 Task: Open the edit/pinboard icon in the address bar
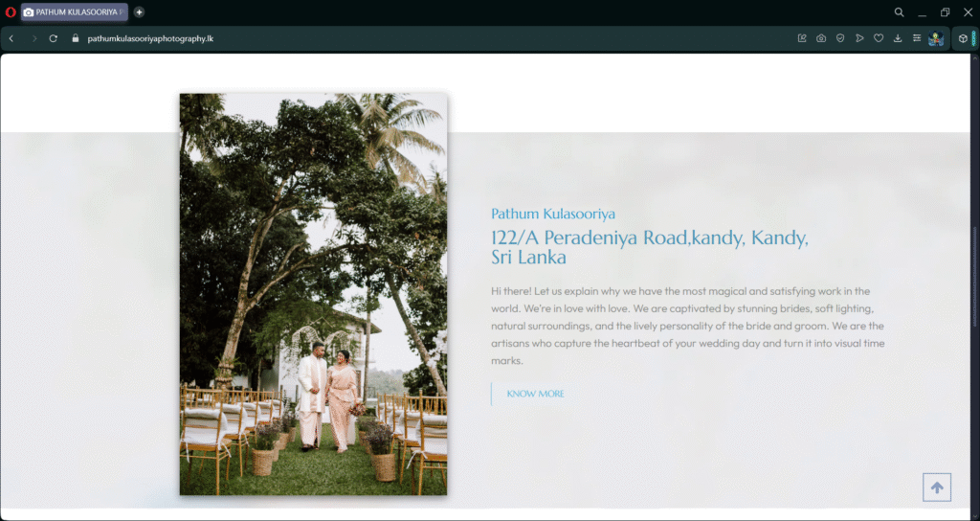point(802,38)
